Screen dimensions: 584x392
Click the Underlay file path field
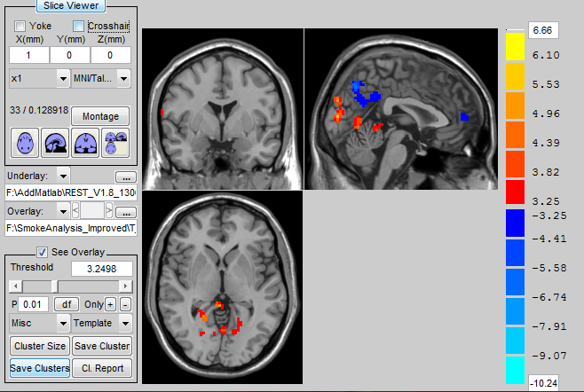(71, 192)
